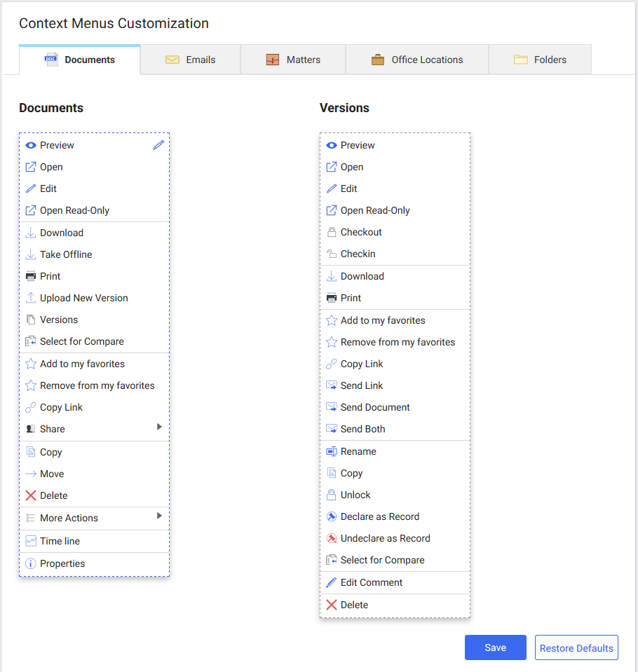Image resolution: width=638 pixels, height=672 pixels.
Task: Expand the Share submenu arrow
Action: tap(160, 425)
